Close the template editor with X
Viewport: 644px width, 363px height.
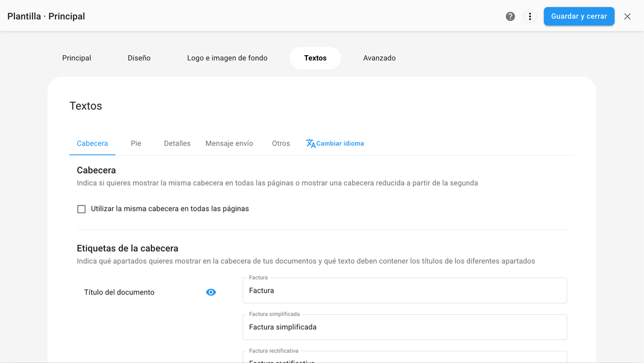click(627, 16)
